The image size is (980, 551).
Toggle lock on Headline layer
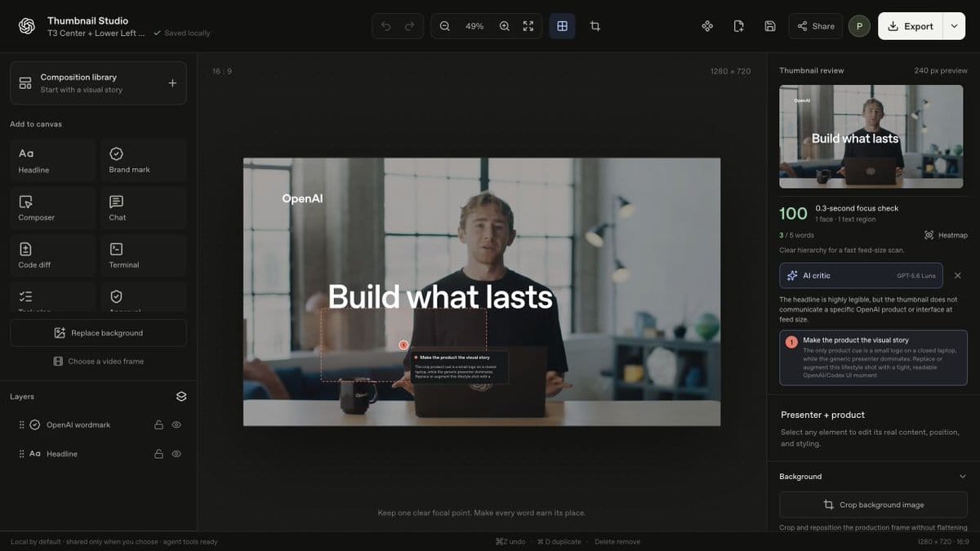point(159,454)
